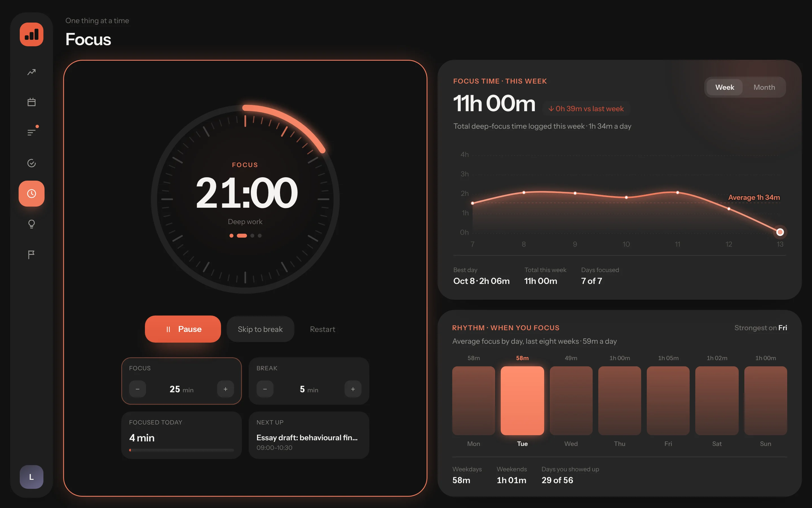812x508 pixels.
Task: Click Skip to break button
Action: tap(261, 329)
